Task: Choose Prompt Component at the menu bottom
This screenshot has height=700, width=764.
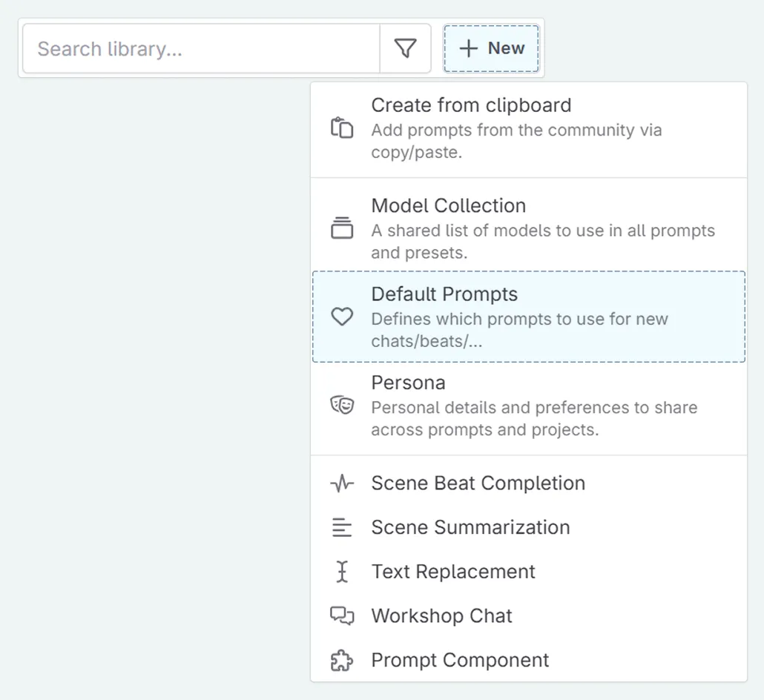Action: pos(460,660)
